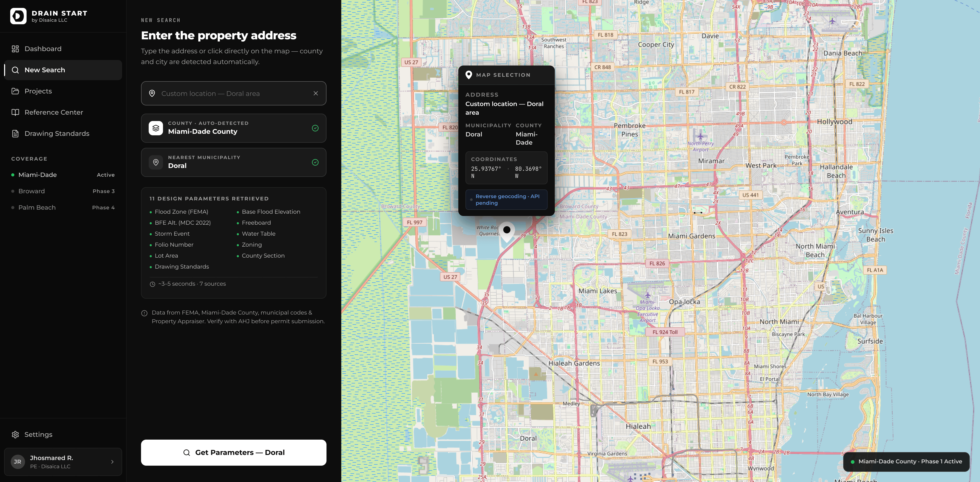The width and height of the screenshot is (980, 482).
Task: Open Settings with the gear icon
Action: point(15,435)
